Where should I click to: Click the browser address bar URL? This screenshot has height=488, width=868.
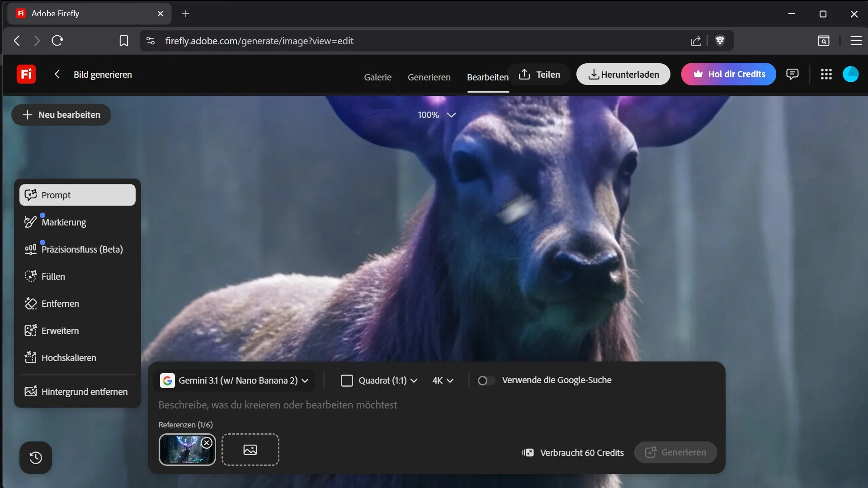pos(259,41)
